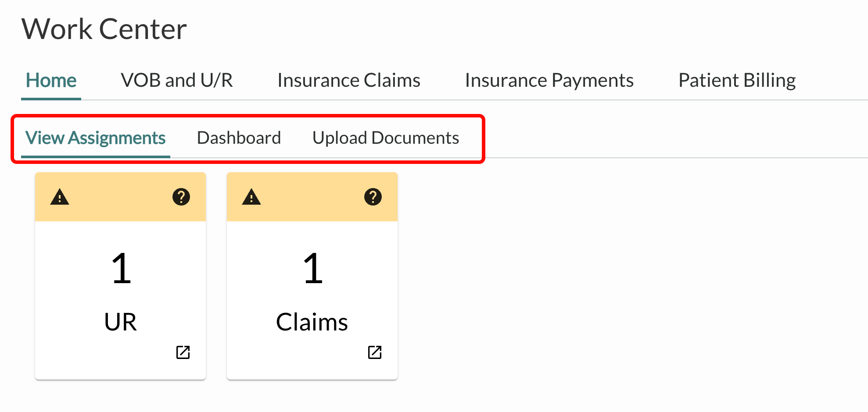
Task: Click the count number on the UR card
Action: [x=121, y=268]
